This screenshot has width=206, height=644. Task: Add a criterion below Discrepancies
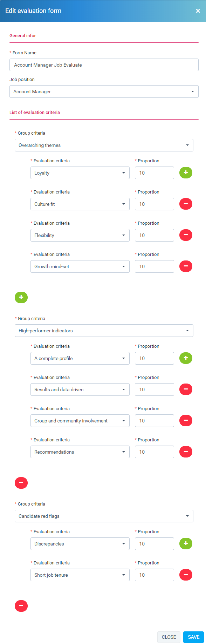click(x=186, y=543)
